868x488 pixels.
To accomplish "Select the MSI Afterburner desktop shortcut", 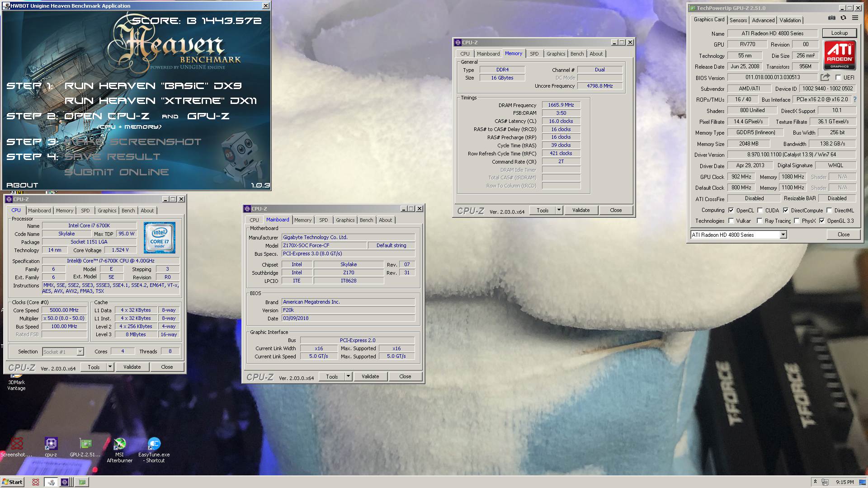I will 119,450.
